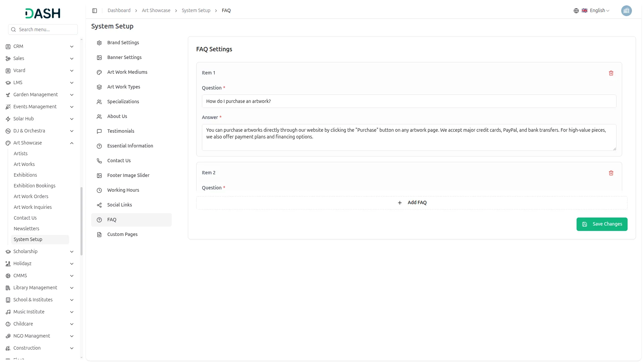Delete FAQ Item 1 with trash icon
Screen dimensions: 644x362
611,73
